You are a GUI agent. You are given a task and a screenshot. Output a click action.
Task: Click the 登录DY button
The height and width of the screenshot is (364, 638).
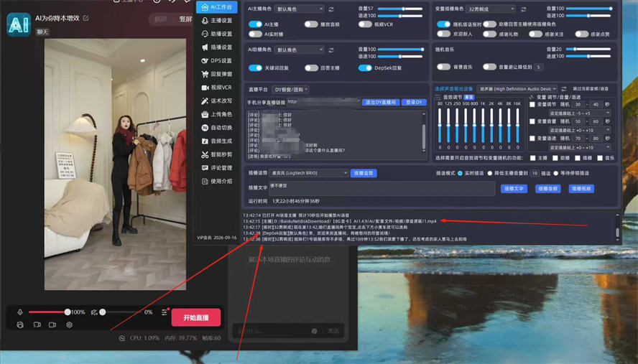click(414, 103)
